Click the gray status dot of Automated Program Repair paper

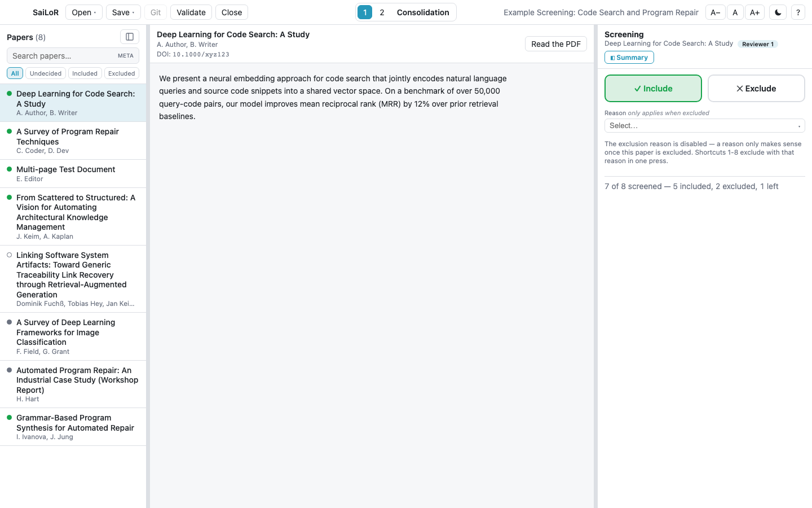(x=9, y=370)
